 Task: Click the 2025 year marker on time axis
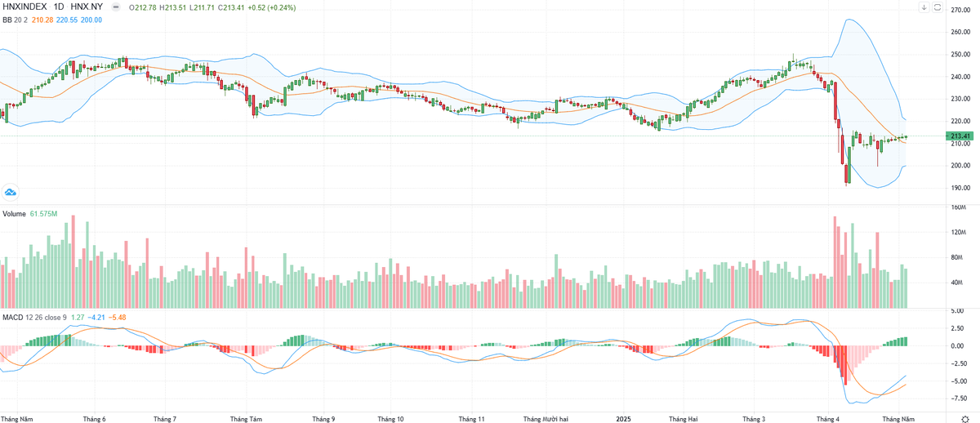click(623, 418)
